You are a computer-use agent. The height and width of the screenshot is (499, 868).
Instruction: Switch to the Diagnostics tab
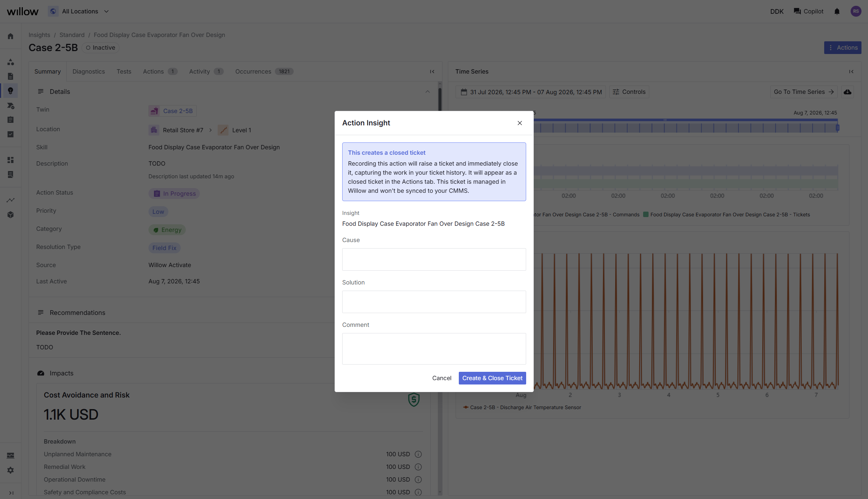click(89, 71)
